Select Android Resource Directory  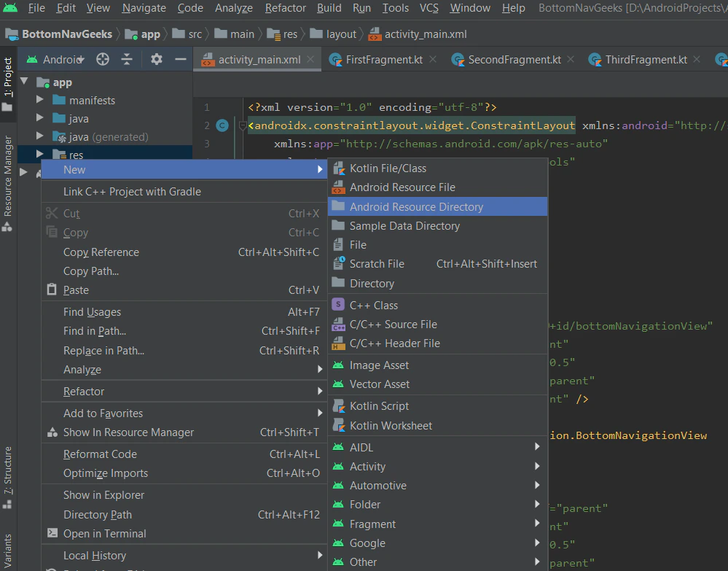click(416, 207)
